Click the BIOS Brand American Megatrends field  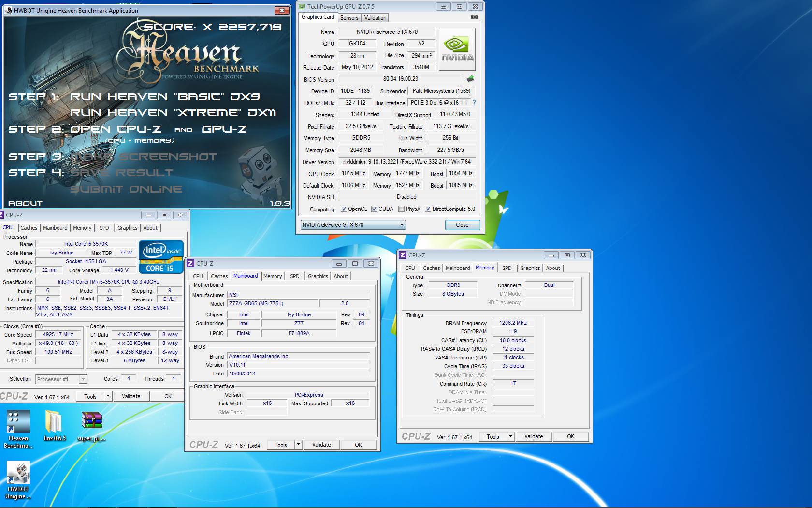299,356
